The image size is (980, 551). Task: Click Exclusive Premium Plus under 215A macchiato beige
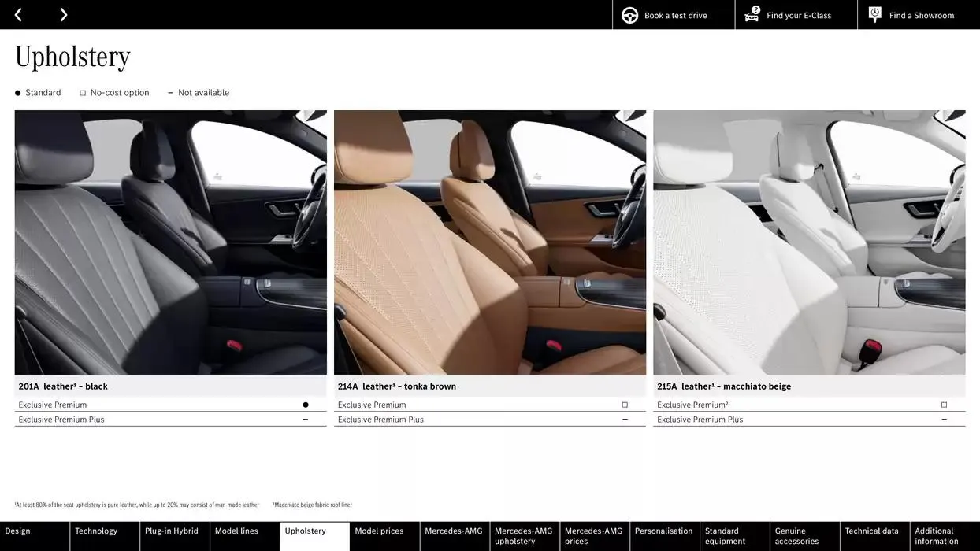point(809,420)
